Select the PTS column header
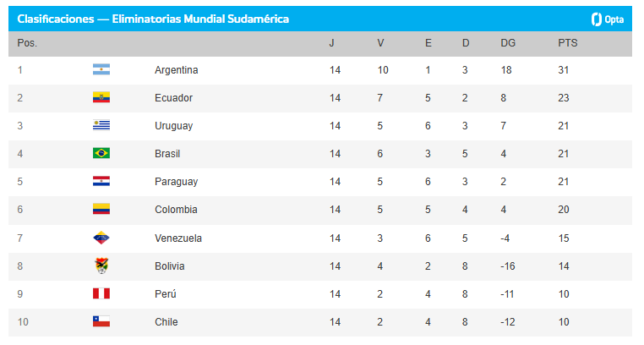Viewport: 644px width, 345px height. click(568, 43)
